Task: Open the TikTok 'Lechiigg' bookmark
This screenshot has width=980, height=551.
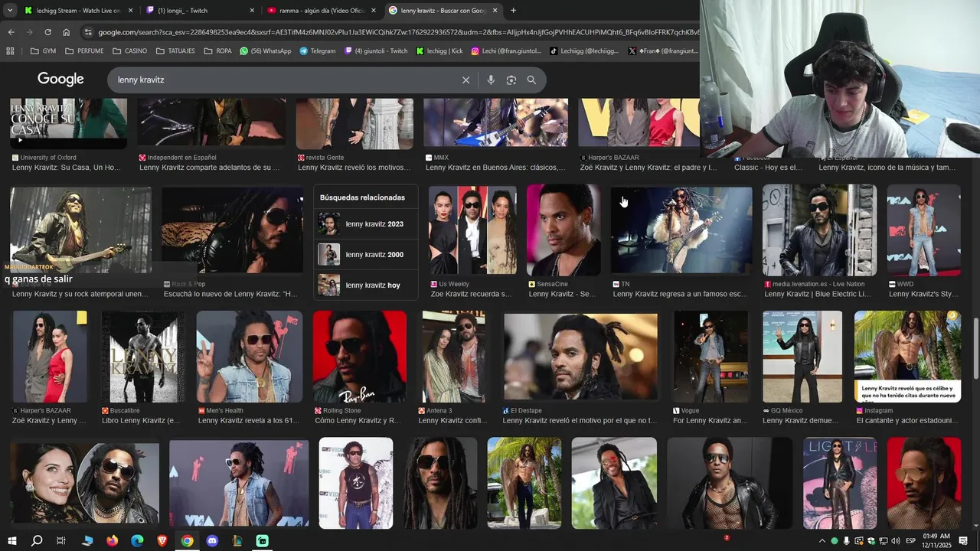Action: [584, 51]
